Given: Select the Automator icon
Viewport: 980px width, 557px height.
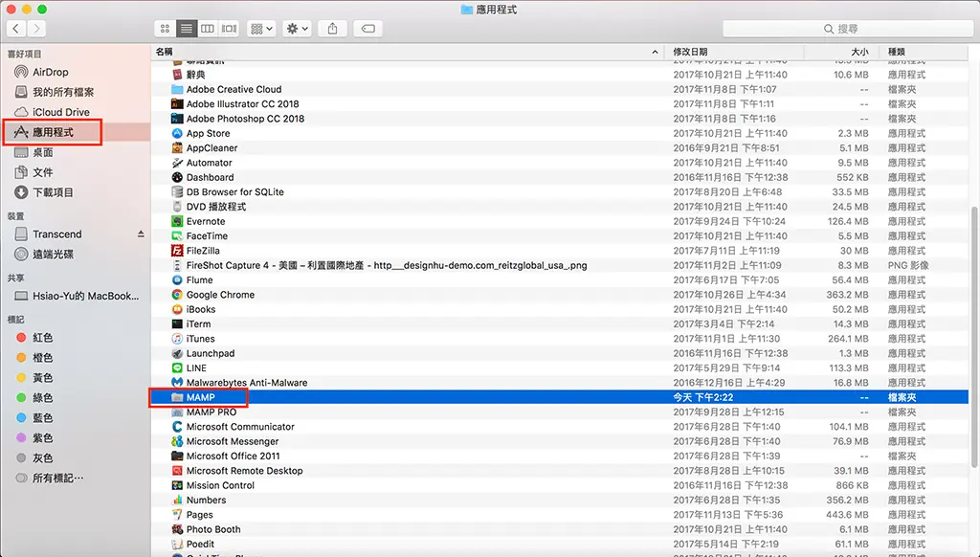Looking at the screenshot, I should (x=177, y=163).
